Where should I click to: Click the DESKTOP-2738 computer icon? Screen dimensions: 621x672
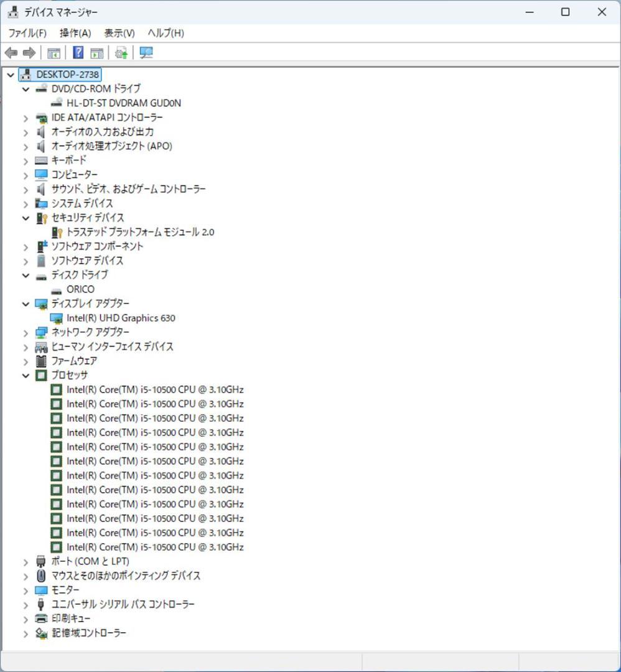click(26, 74)
